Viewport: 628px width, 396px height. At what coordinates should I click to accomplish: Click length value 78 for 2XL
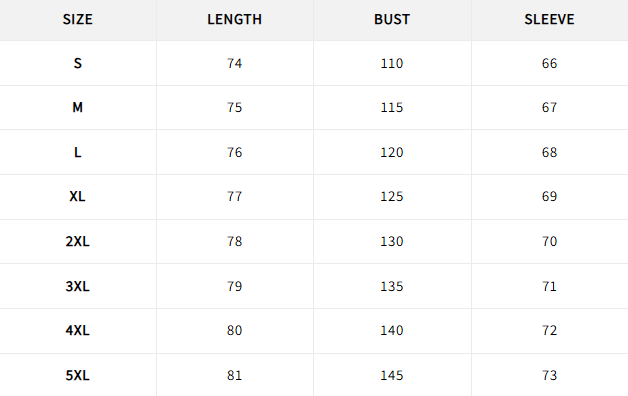(234, 241)
